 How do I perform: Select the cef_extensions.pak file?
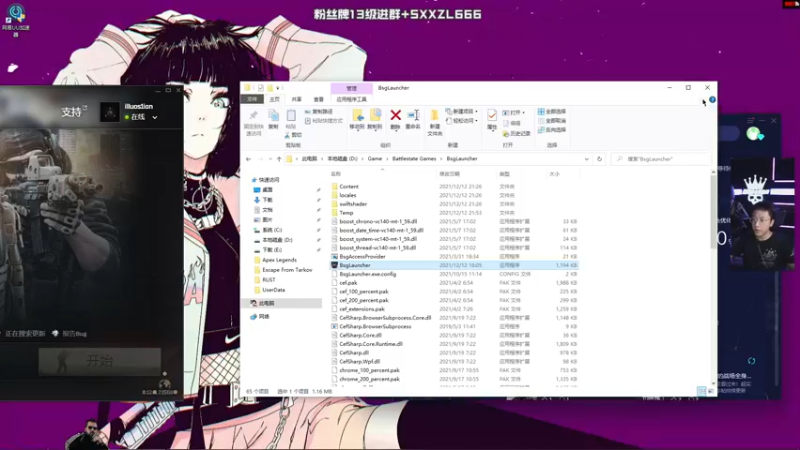pyautogui.click(x=362, y=309)
